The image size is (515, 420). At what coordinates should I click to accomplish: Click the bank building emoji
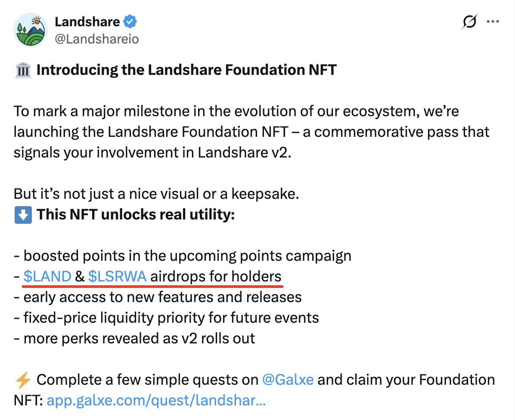pos(22,70)
